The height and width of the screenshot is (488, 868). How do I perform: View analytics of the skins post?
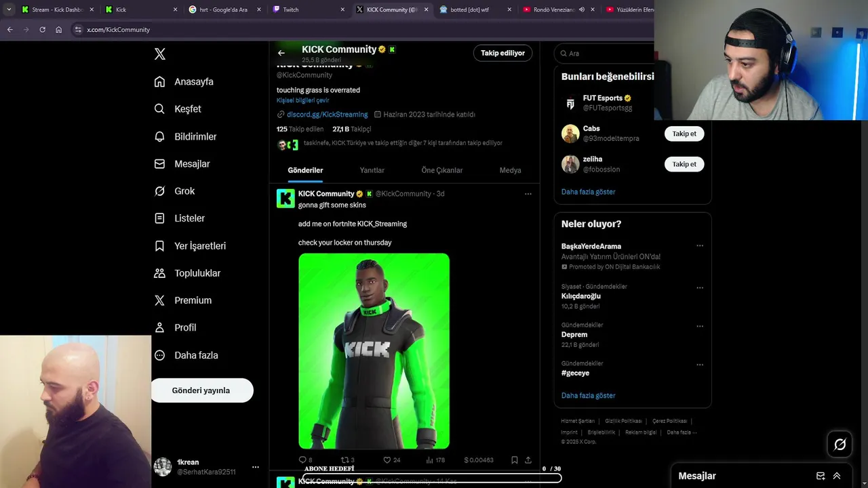pyautogui.click(x=435, y=460)
